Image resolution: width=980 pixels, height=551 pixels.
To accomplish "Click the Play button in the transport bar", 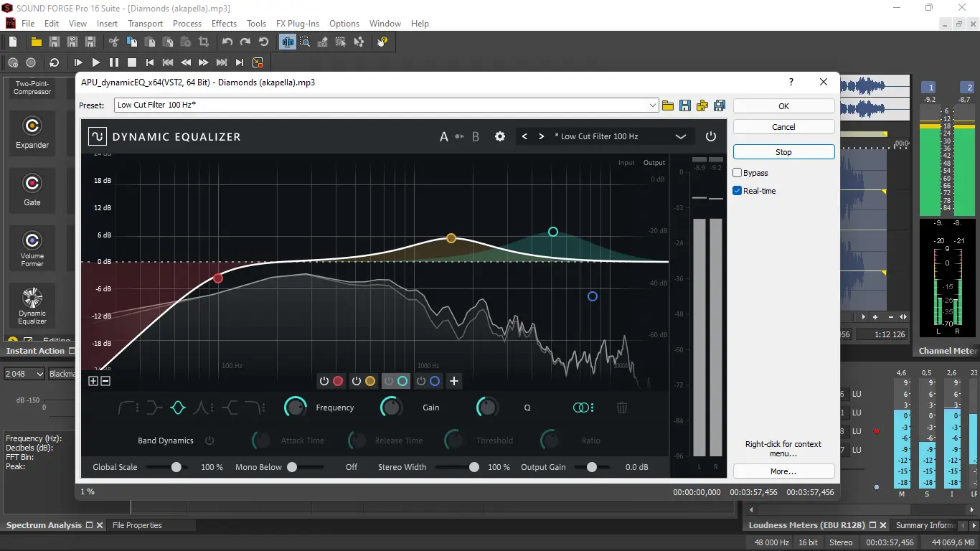I will [x=96, y=62].
